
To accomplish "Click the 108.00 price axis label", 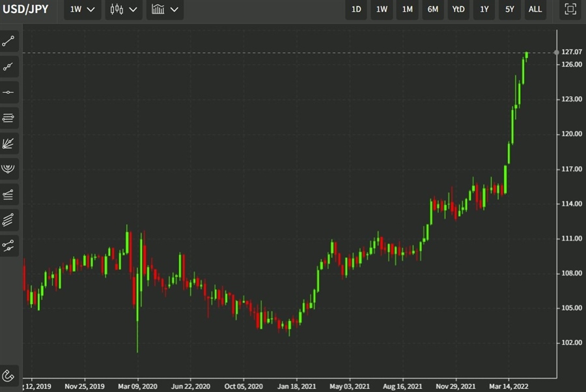I will (x=572, y=273).
